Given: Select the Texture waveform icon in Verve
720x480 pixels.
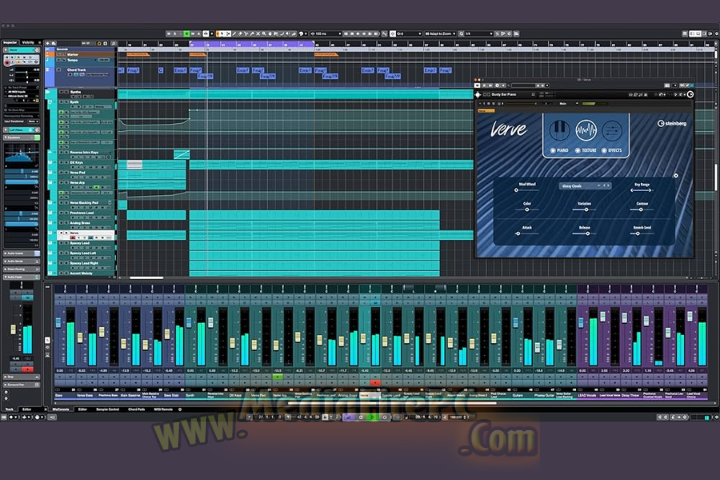Looking at the screenshot, I should point(586,130).
